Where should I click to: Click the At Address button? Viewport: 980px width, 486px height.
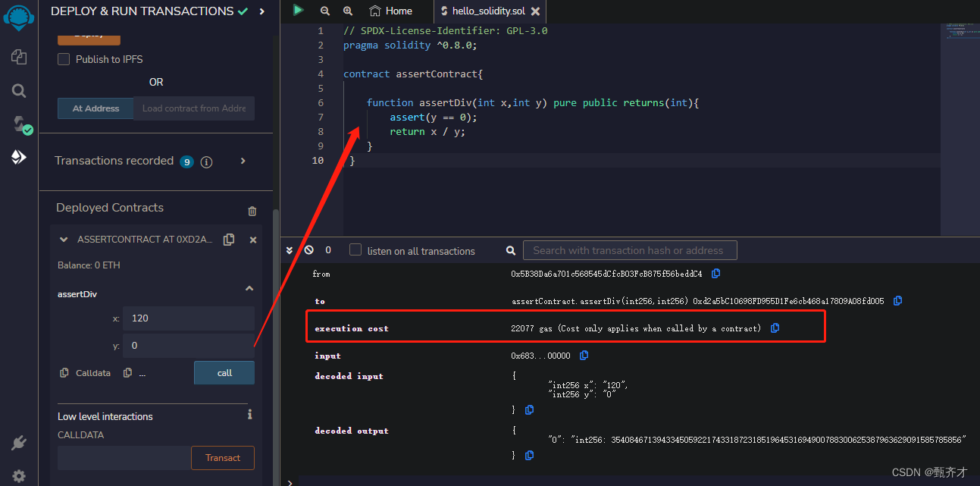pos(95,108)
